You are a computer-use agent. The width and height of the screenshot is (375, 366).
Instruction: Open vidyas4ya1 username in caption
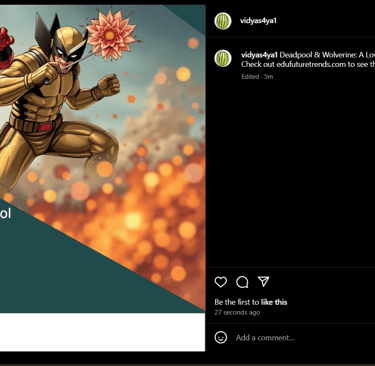(x=259, y=55)
